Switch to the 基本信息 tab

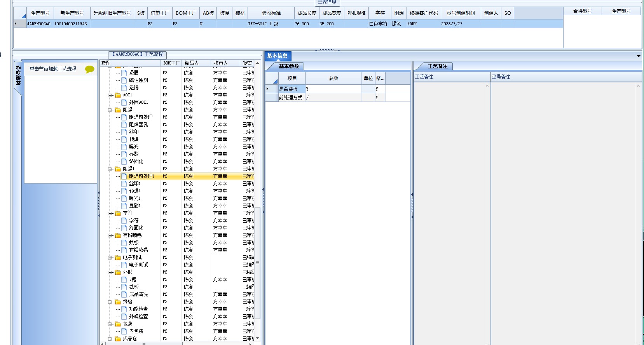(x=277, y=56)
